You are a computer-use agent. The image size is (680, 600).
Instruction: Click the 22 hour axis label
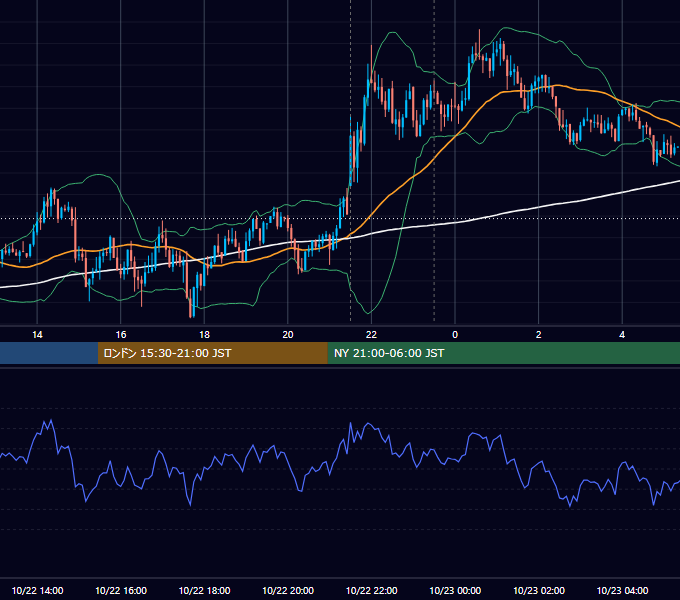coord(371,335)
